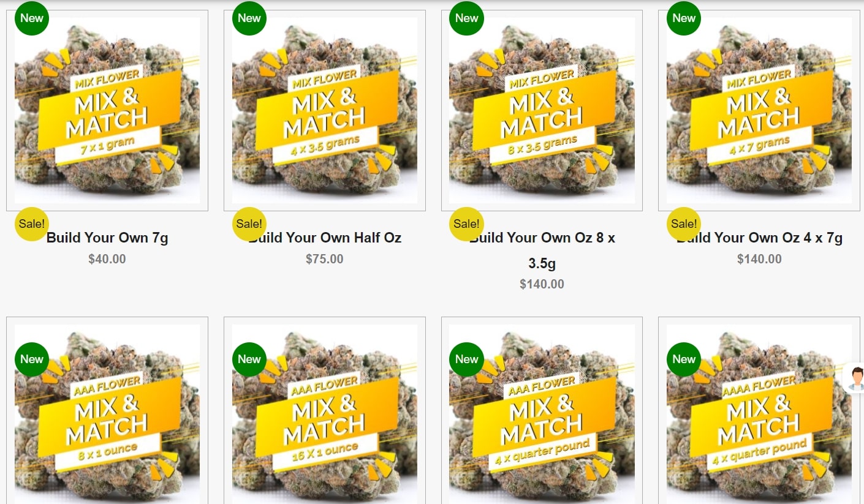
Task: Open the Build Your Own Oz 8 x 3.5g link
Action: pos(542,250)
